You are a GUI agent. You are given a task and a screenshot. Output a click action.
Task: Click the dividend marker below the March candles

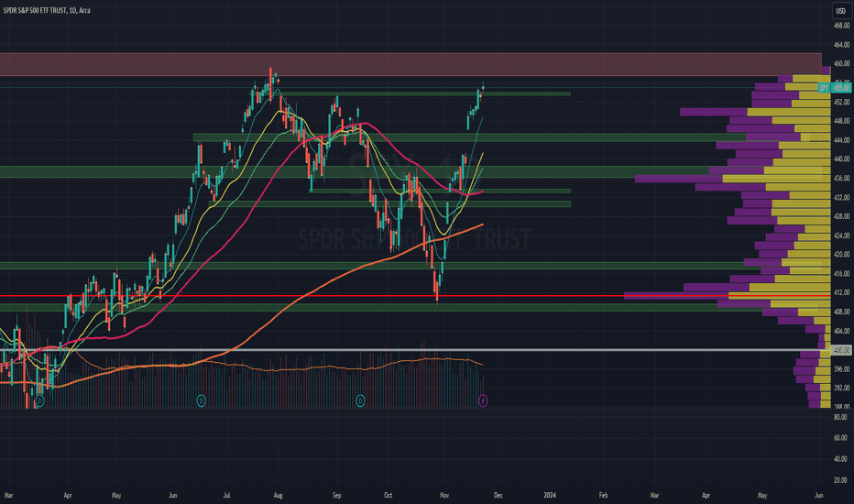click(39, 401)
